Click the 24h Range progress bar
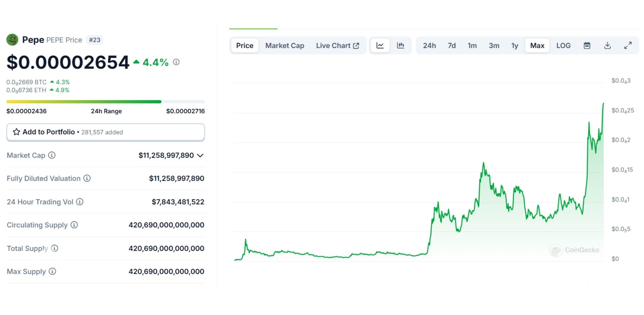 pos(106,102)
